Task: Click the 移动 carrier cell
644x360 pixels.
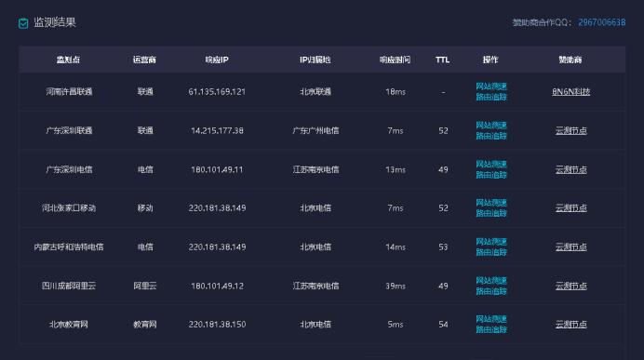Action: [x=145, y=208]
